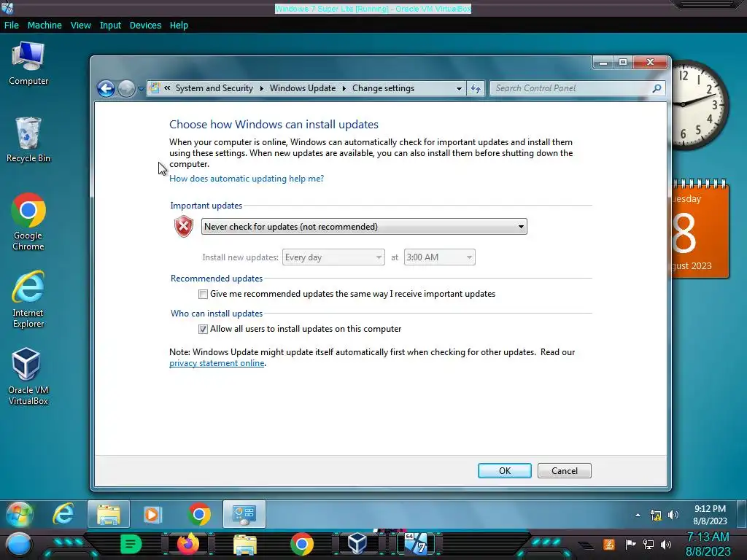Viewport: 747px width, 560px height.
Task: Click the Show desktop strip in guest
Action: click(742, 514)
